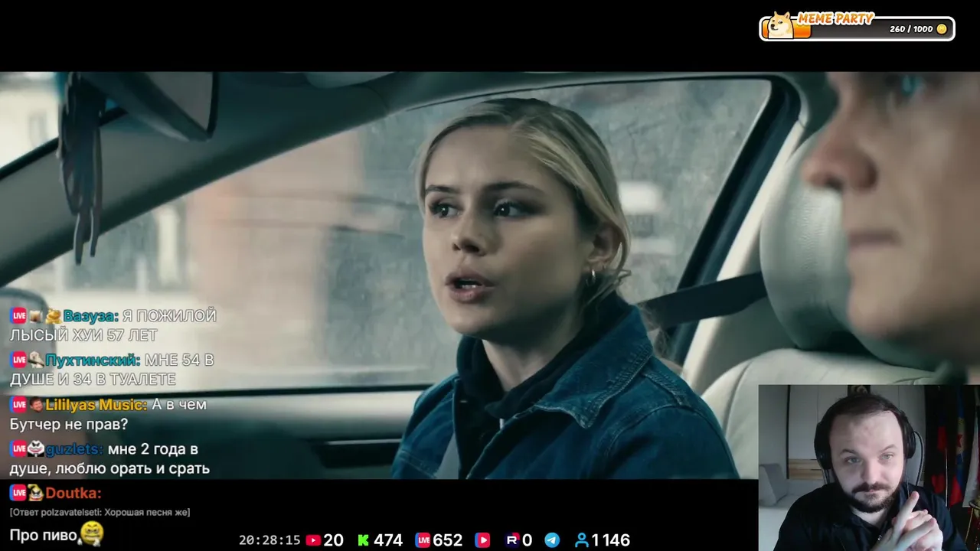Click the gold coin icon beside 260 / 1000
Image resolution: width=980 pixels, height=551 pixels.
click(942, 29)
